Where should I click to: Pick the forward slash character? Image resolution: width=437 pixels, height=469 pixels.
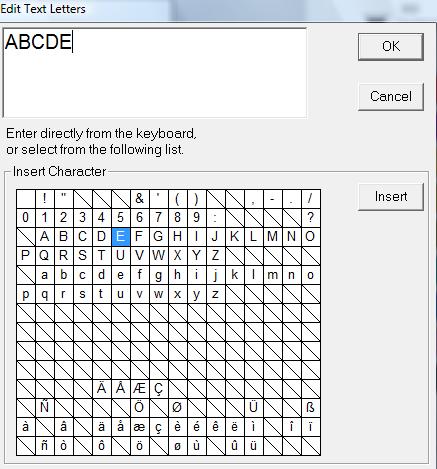[x=311, y=199]
